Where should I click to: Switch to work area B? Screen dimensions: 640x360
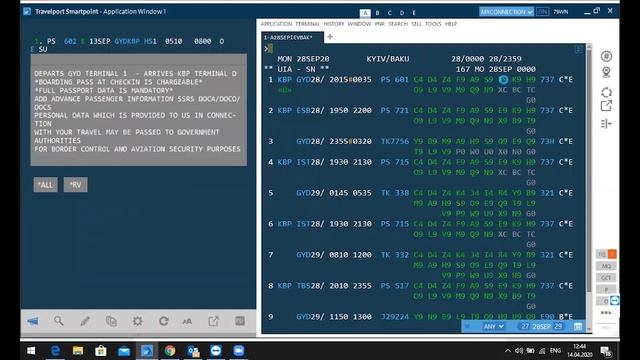tap(377, 13)
